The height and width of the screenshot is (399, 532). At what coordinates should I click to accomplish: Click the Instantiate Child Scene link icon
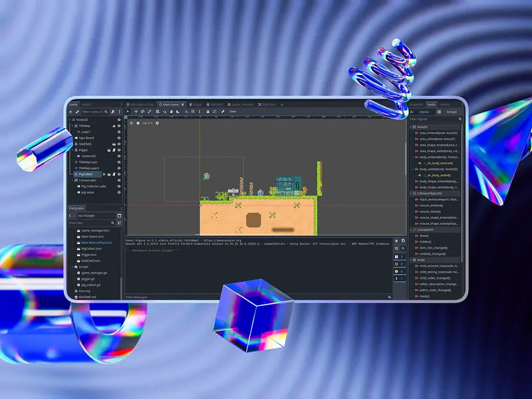(76, 112)
